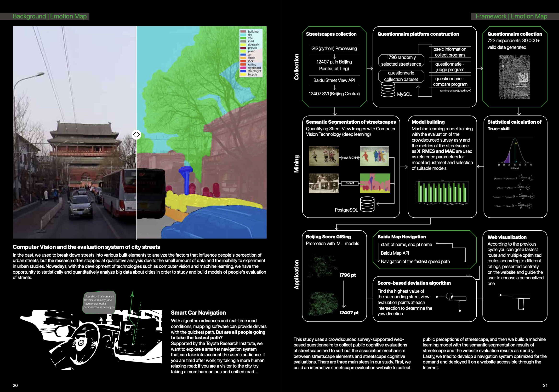Click the Beijing street network map thumbnail
The image size is (559, 392).
point(515,77)
